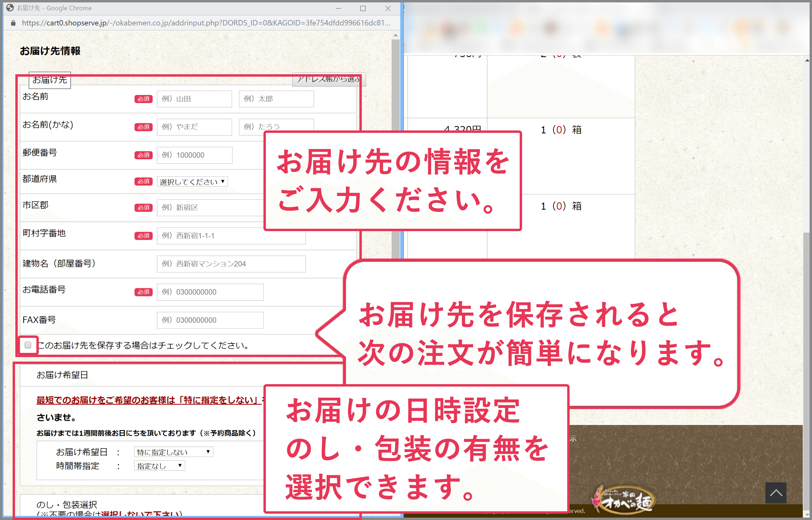Maximize the popup Chrome window
This screenshot has height=520, width=812.
click(363, 8)
